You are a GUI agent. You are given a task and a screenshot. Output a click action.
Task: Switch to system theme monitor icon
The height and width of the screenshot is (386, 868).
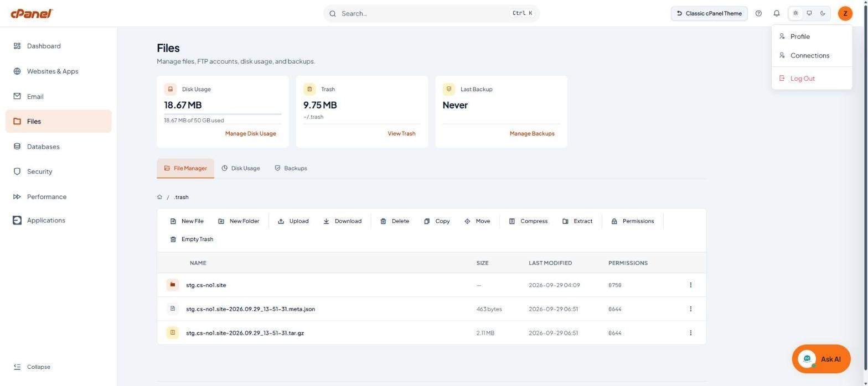click(x=809, y=13)
